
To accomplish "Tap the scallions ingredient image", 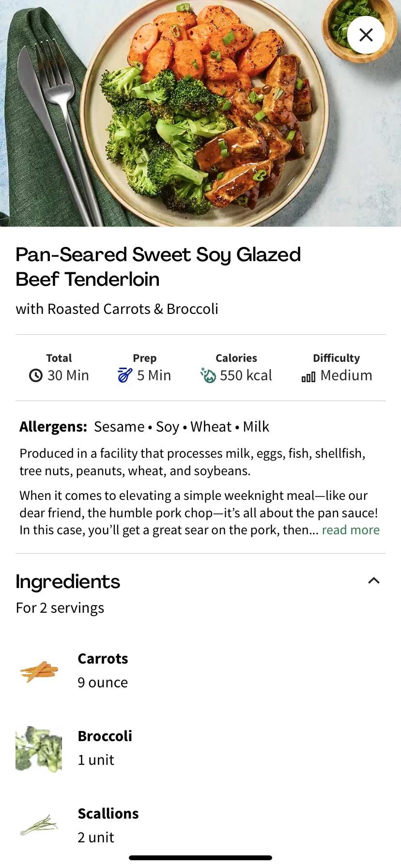I will click(x=39, y=825).
